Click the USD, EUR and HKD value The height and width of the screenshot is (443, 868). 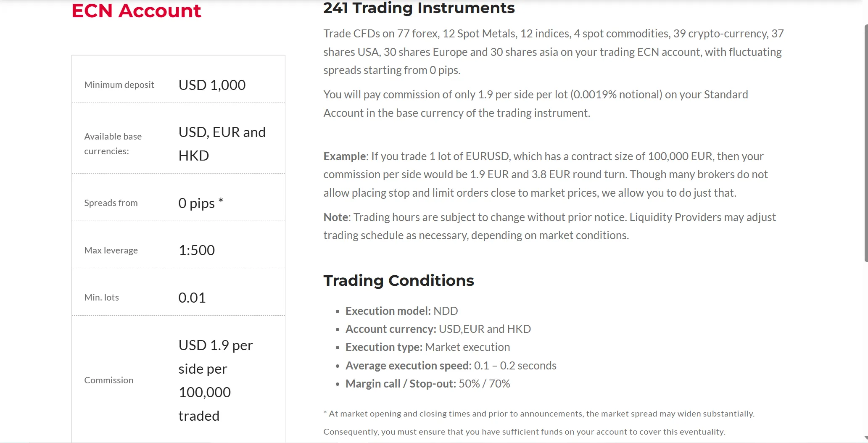(x=222, y=144)
